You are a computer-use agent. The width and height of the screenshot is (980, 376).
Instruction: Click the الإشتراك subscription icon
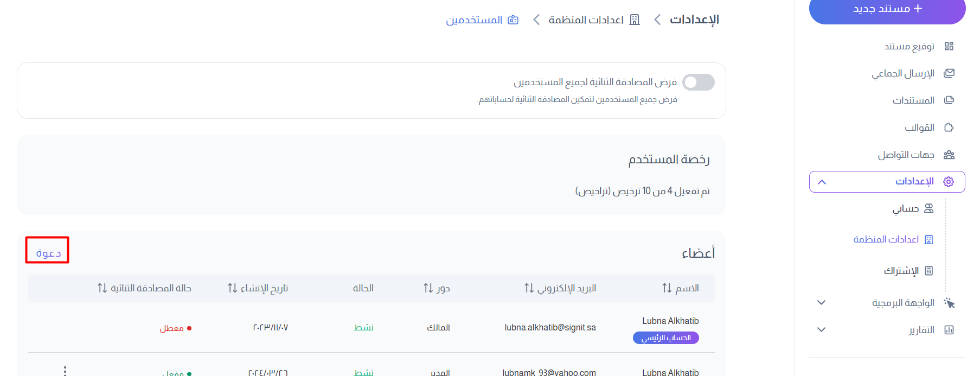pos(929,270)
